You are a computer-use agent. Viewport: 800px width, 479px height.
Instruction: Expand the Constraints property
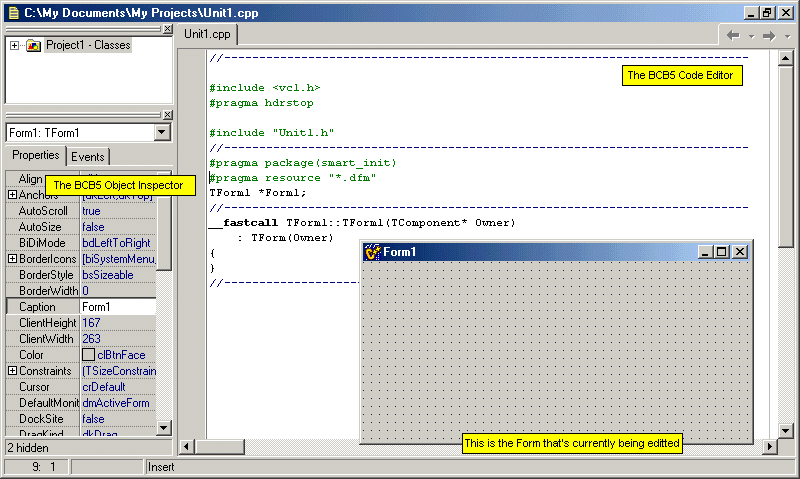[x=12, y=371]
